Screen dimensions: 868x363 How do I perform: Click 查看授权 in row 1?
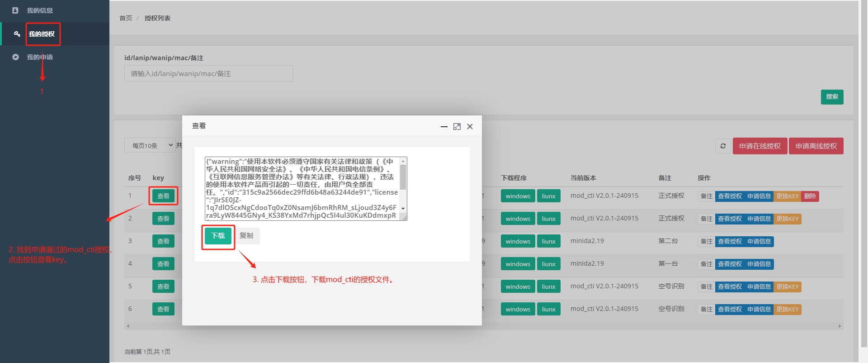click(x=730, y=196)
